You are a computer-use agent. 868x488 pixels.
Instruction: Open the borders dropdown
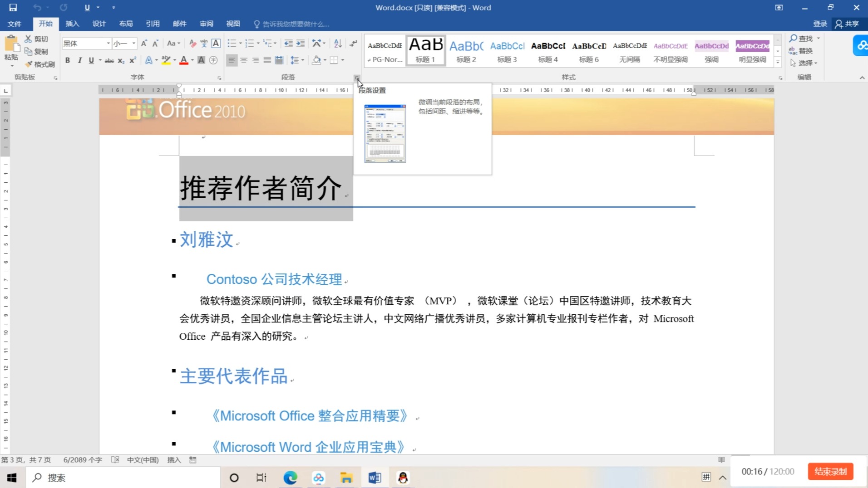(x=342, y=60)
